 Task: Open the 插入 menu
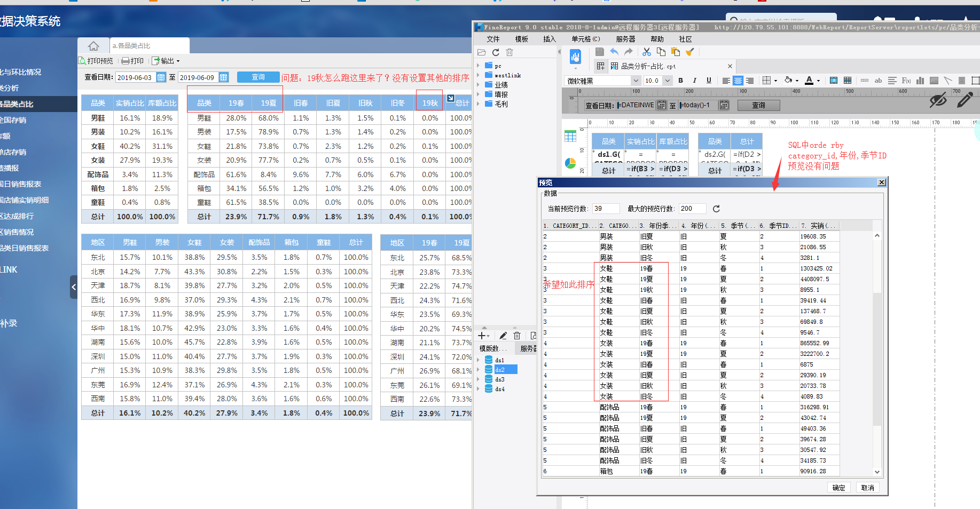coord(549,39)
